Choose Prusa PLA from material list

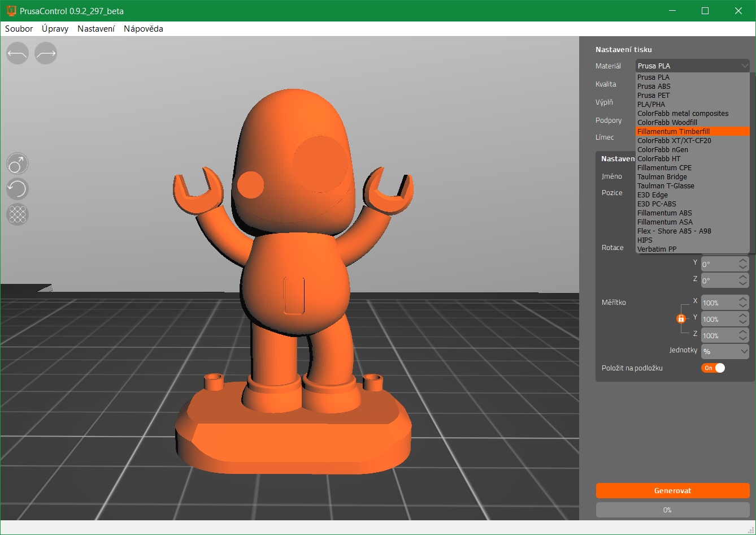click(693, 77)
